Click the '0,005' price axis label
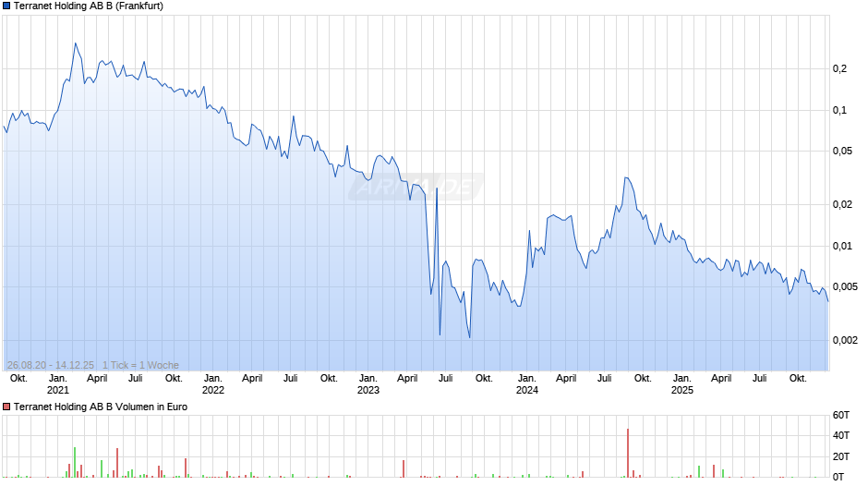Viewport: 868px width, 486px height. point(845,286)
